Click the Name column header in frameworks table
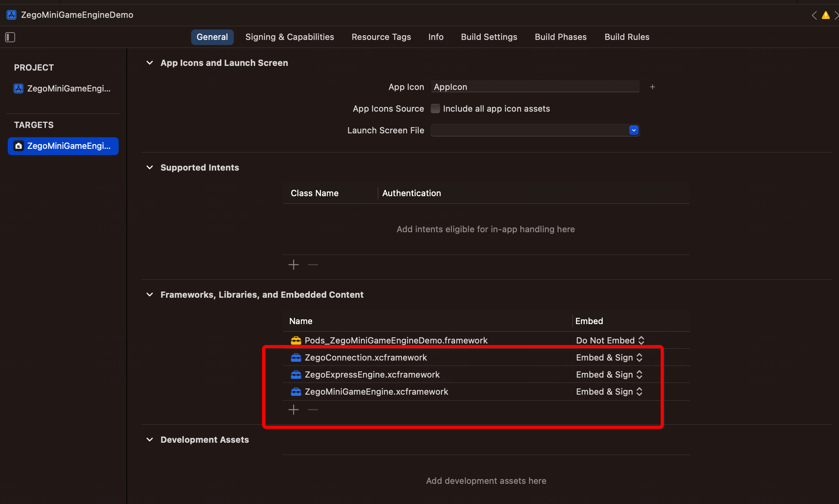The height and width of the screenshot is (504, 839). tap(300, 321)
